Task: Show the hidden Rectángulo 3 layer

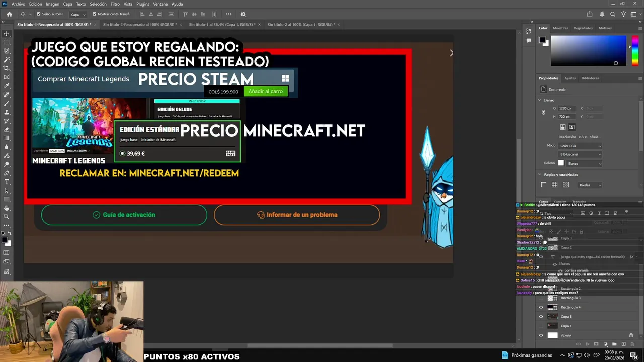Action: pyautogui.click(x=541, y=298)
